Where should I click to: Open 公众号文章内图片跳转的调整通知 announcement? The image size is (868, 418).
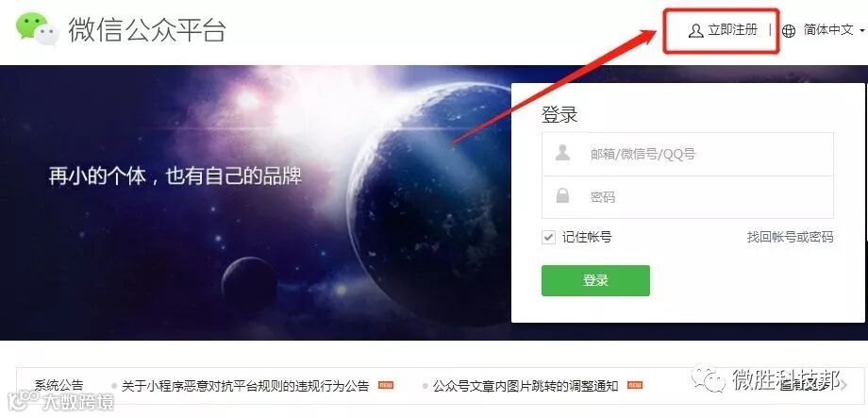pyautogui.click(x=526, y=385)
